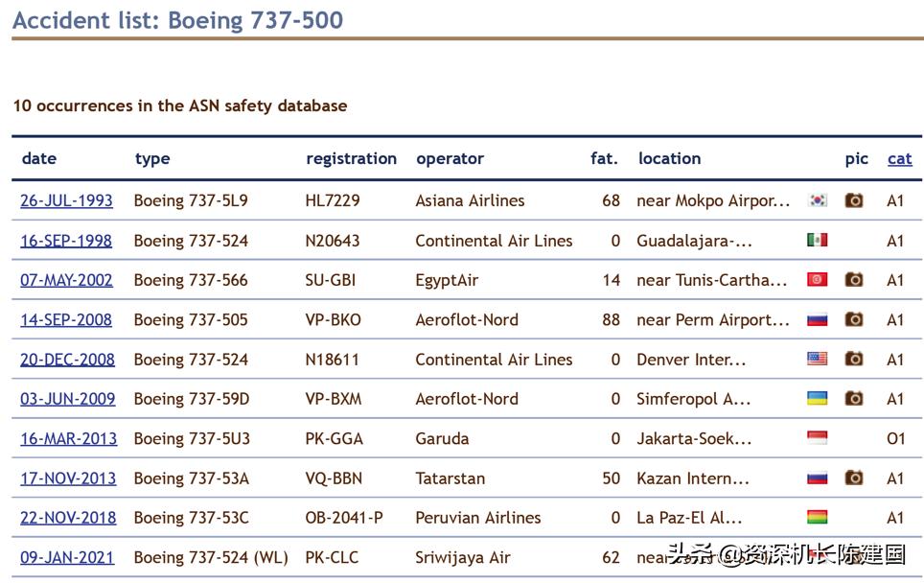The width and height of the screenshot is (924, 583).
Task: Click US flag in Denver row
Action: click(817, 359)
